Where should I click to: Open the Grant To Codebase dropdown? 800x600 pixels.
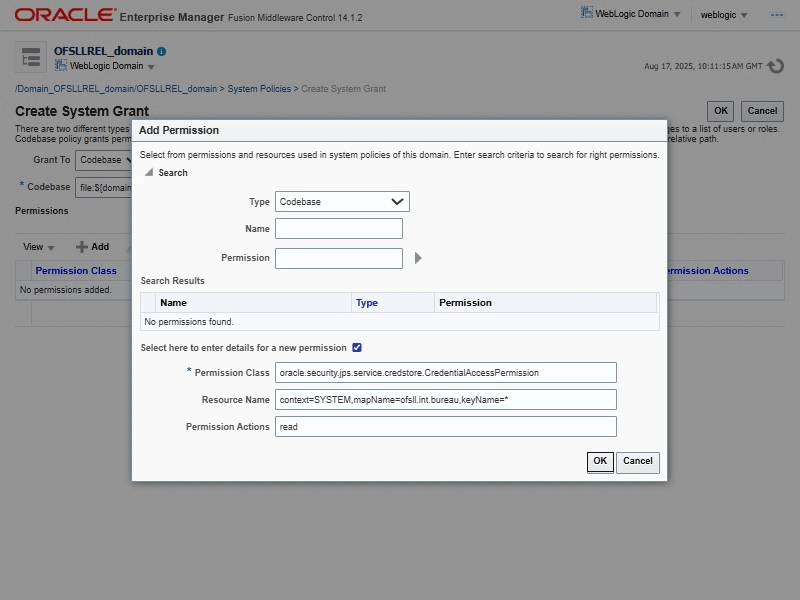pyautogui.click(x=104, y=160)
